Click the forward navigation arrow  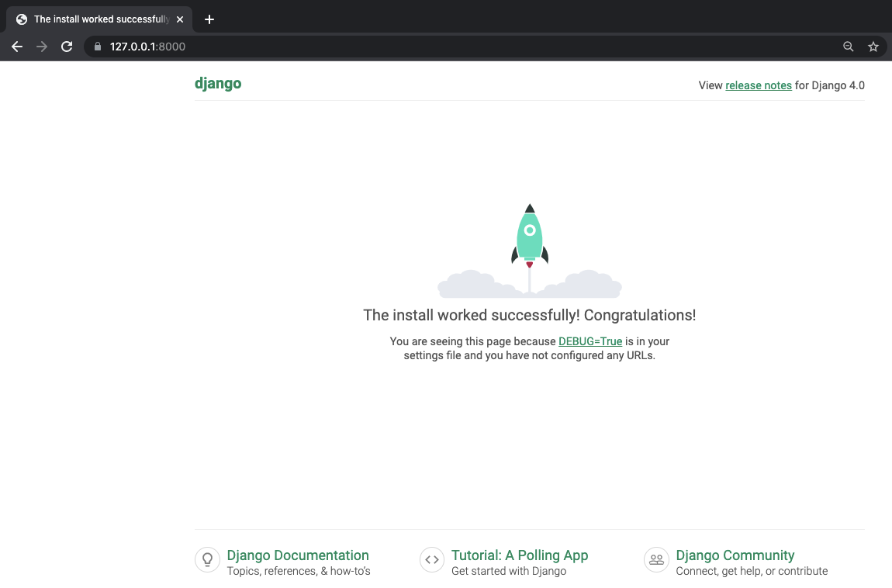coord(42,47)
